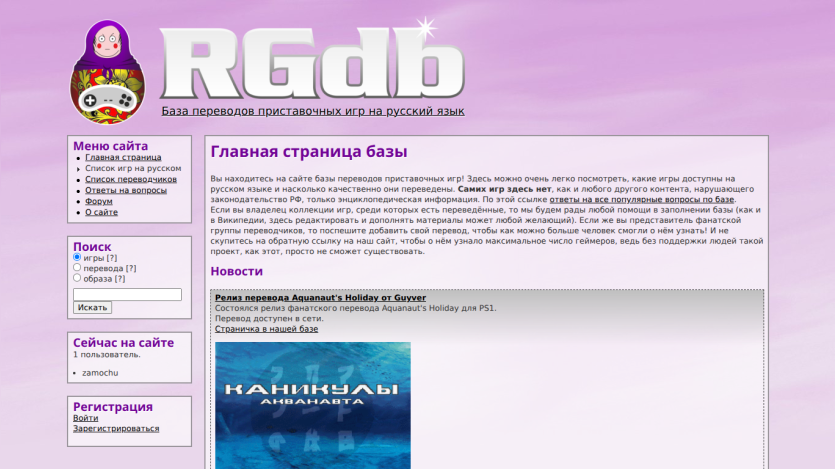Open ответы на все популярные вопросы link
The height and width of the screenshot is (469, 835).
pyautogui.click(x=642, y=200)
